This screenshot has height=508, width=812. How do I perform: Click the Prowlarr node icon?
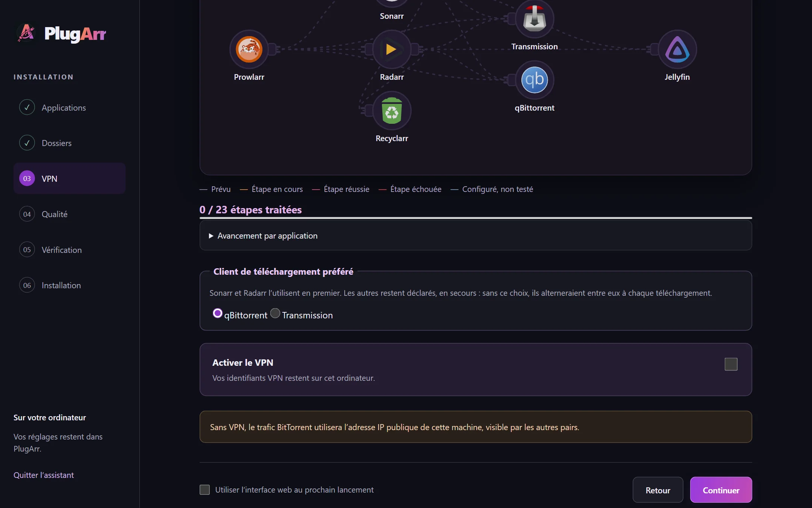tap(249, 49)
